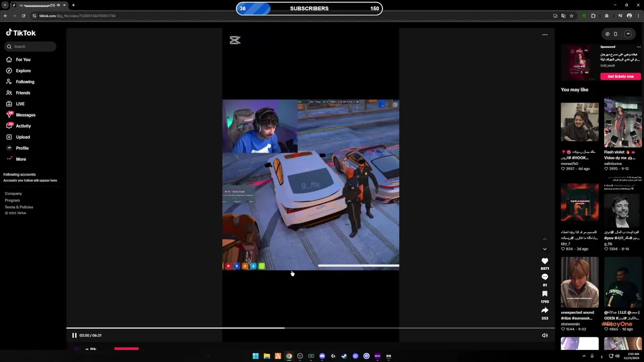Bookmark this page with the star
The width and height of the screenshot is (644, 362).
coord(572,16)
